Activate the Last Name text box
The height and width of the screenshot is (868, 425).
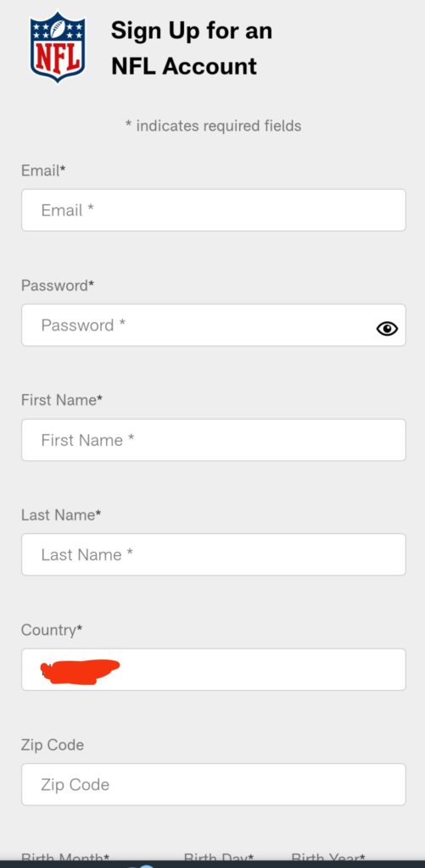pyautogui.click(x=213, y=554)
